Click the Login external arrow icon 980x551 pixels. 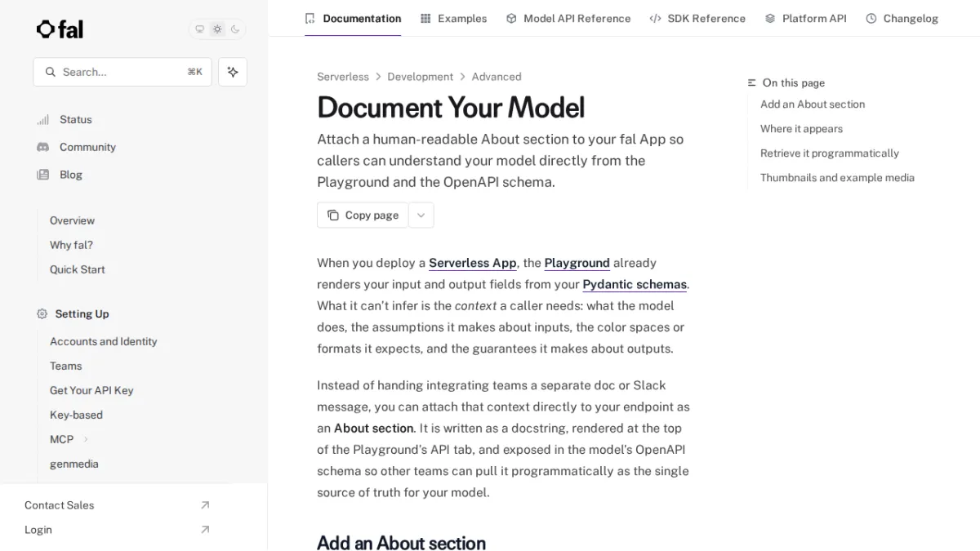coord(205,530)
